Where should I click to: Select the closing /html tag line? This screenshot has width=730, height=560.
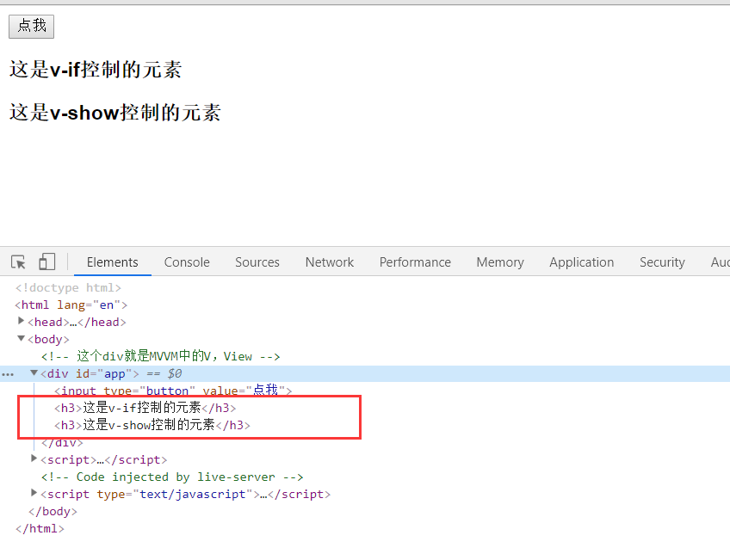pos(40,529)
